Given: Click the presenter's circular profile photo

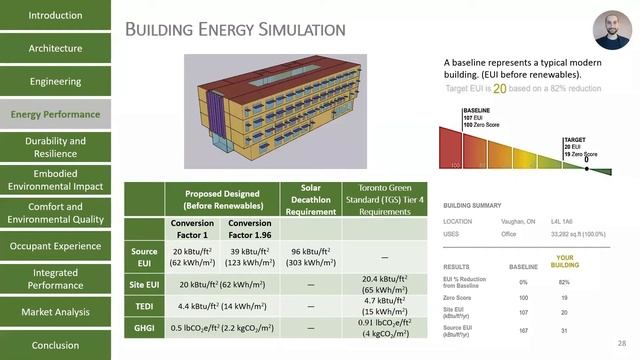Looking at the screenshot, I should pyautogui.click(x=612, y=30).
